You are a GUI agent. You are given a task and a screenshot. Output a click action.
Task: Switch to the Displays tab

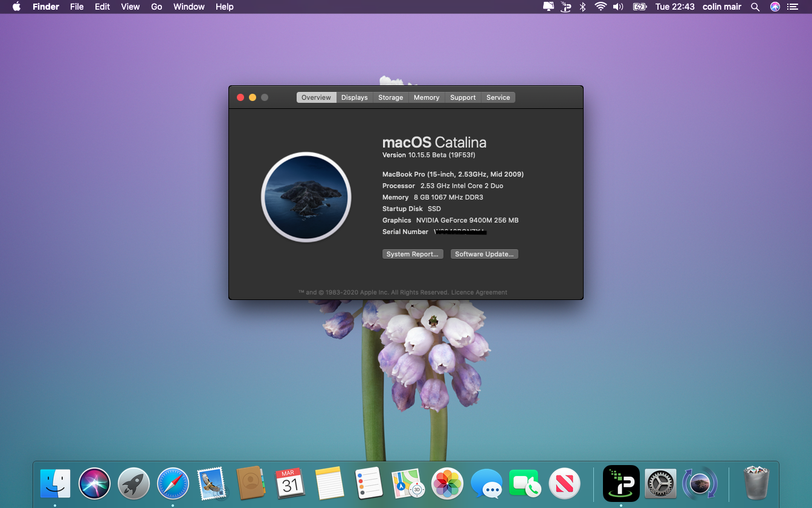(x=355, y=97)
